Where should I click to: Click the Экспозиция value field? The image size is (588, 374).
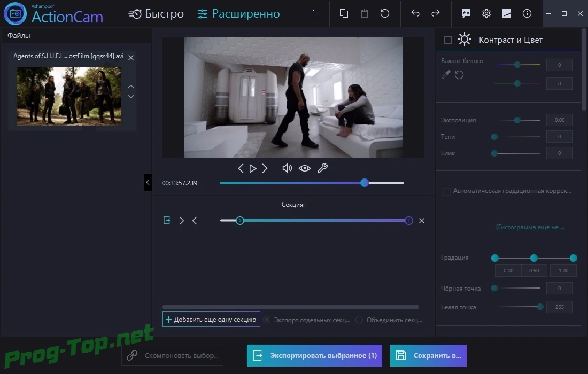(x=560, y=120)
